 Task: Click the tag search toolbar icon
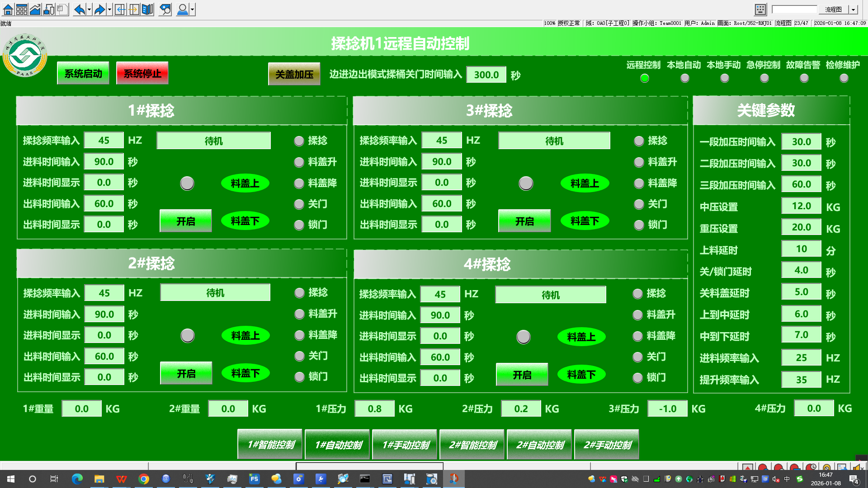[165, 9]
